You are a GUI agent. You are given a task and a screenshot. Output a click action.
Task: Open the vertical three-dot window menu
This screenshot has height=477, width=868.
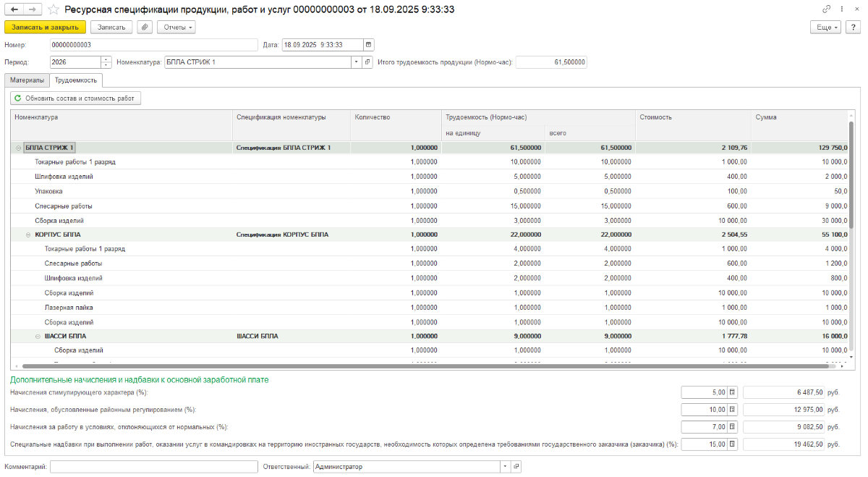click(841, 9)
